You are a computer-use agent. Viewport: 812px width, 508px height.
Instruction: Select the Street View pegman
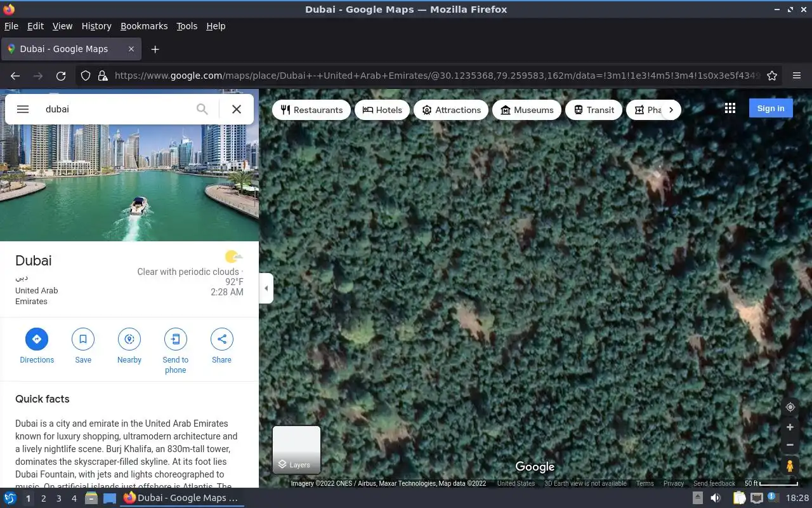pos(790,466)
